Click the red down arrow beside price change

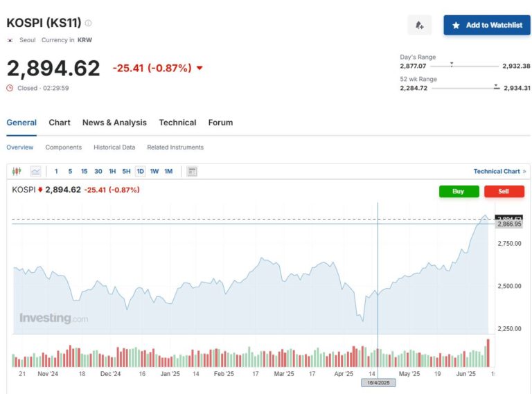199,68
